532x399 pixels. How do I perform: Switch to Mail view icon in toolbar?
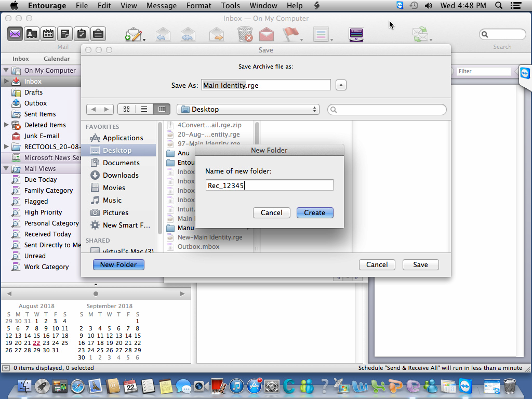(x=15, y=34)
